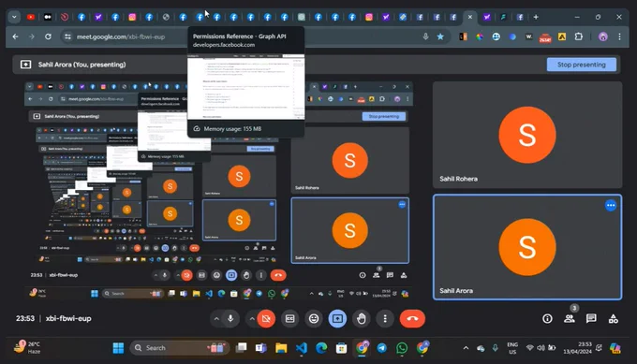This screenshot has height=364, width=637.
Task: Click the microphone icon in the address bar
Action: [425, 36]
